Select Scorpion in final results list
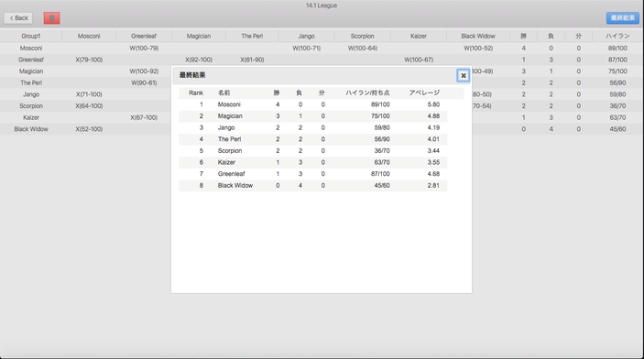 (230, 150)
